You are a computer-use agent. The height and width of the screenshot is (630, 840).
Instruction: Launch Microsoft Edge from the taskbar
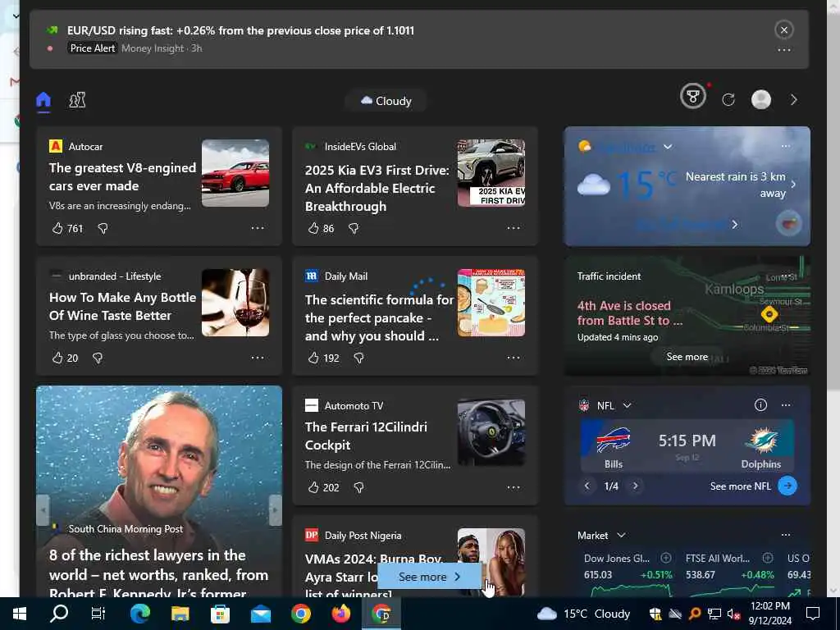point(139,614)
